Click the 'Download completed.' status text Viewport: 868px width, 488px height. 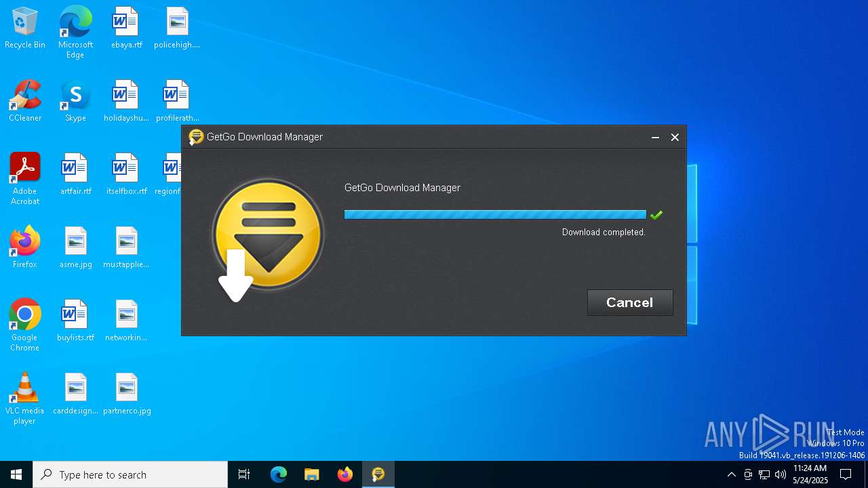click(604, 232)
